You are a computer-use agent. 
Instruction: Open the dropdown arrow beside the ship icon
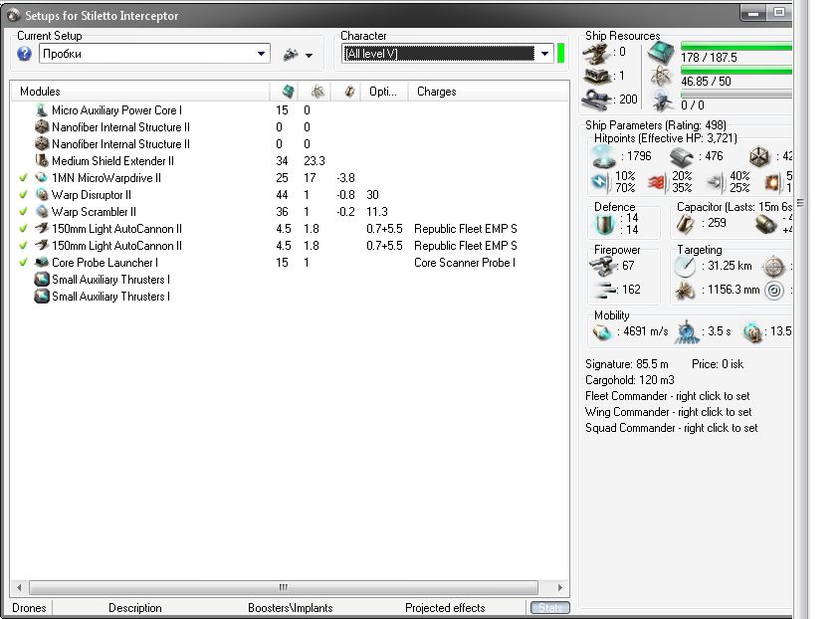coord(310,55)
